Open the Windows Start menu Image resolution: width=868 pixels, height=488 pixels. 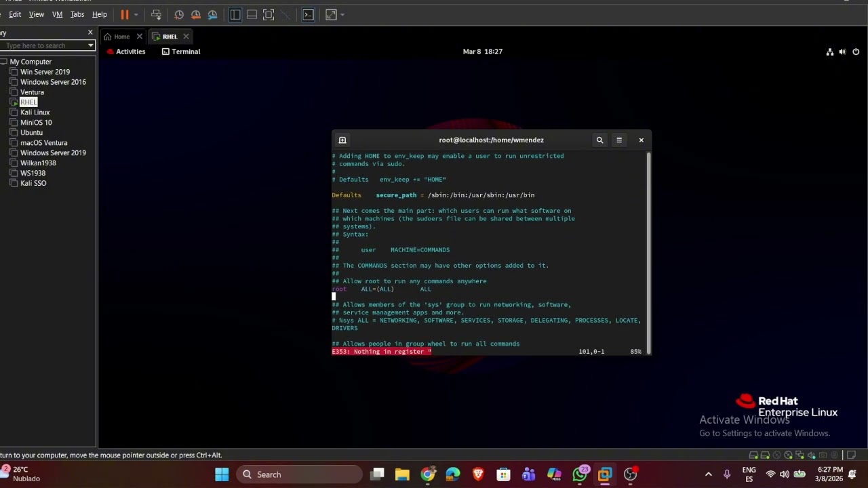coord(222,474)
